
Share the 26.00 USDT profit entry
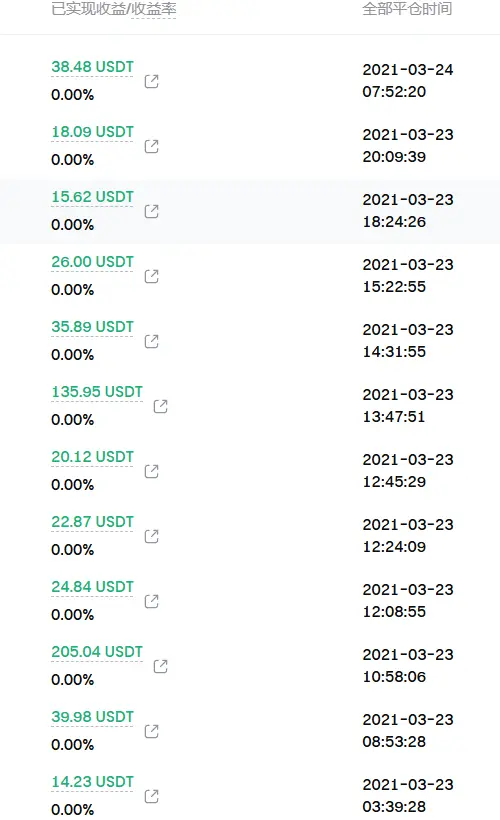point(152,276)
